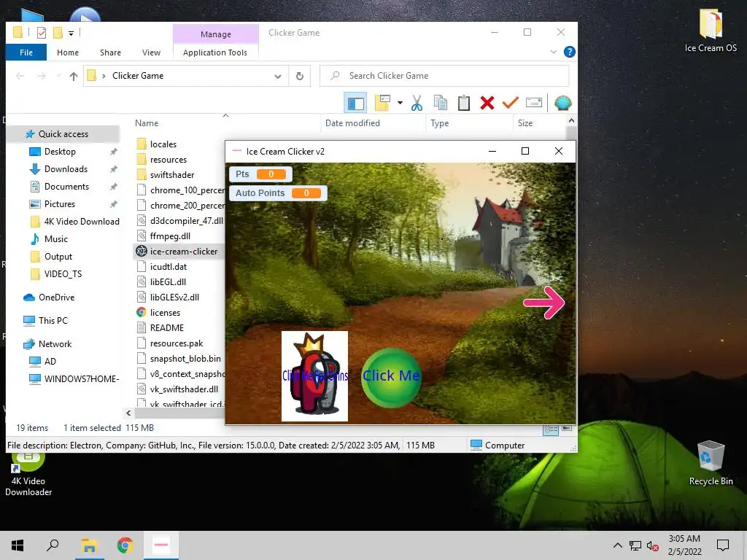Open Quick Access toolbar customize dropdown
Image resolution: width=747 pixels, height=560 pixels.
tap(71, 33)
